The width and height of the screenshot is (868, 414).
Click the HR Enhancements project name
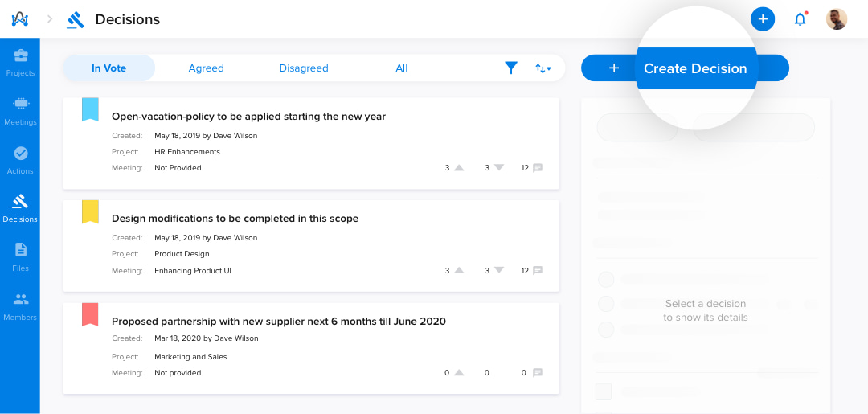[187, 152]
